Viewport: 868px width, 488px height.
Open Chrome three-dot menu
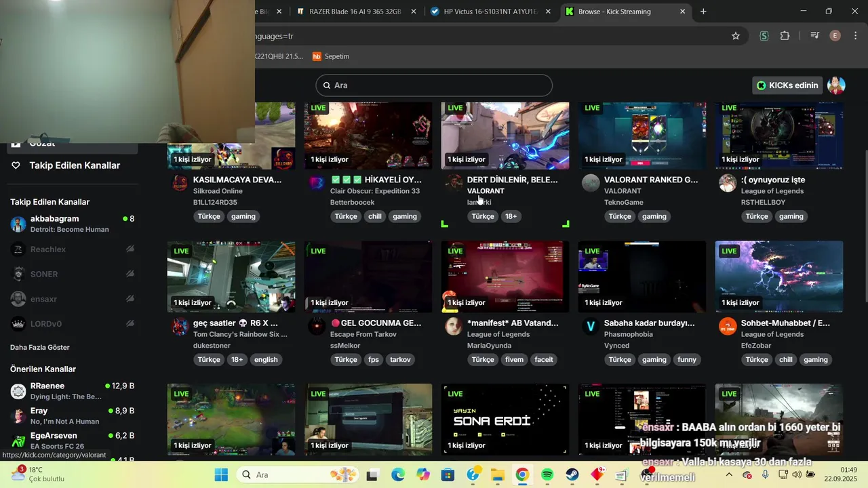(x=855, y=36)
